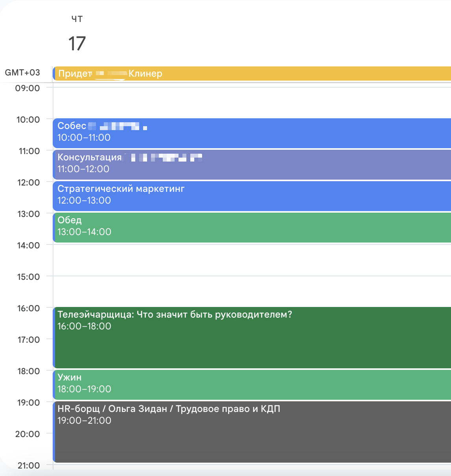Open the Ужин event
This screenshot has height=476, width=451.
pyautogui.click(x=252, y=385)
